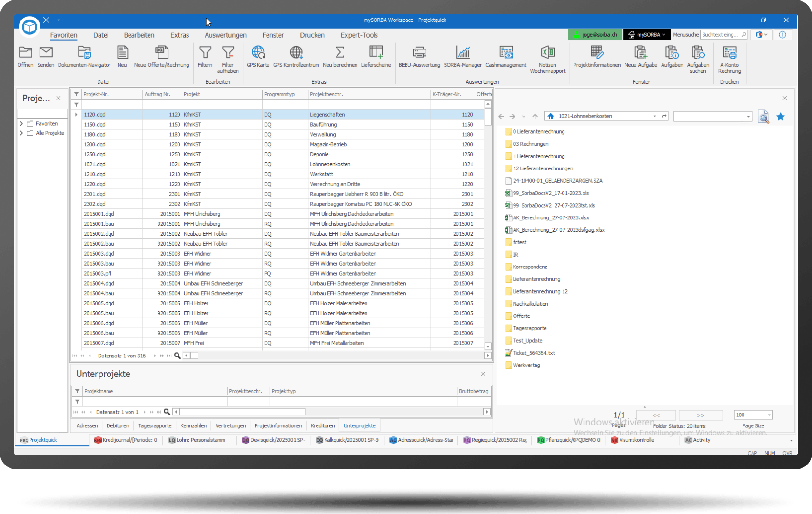Switch to the Kreditoren tab

pos(323,426)
